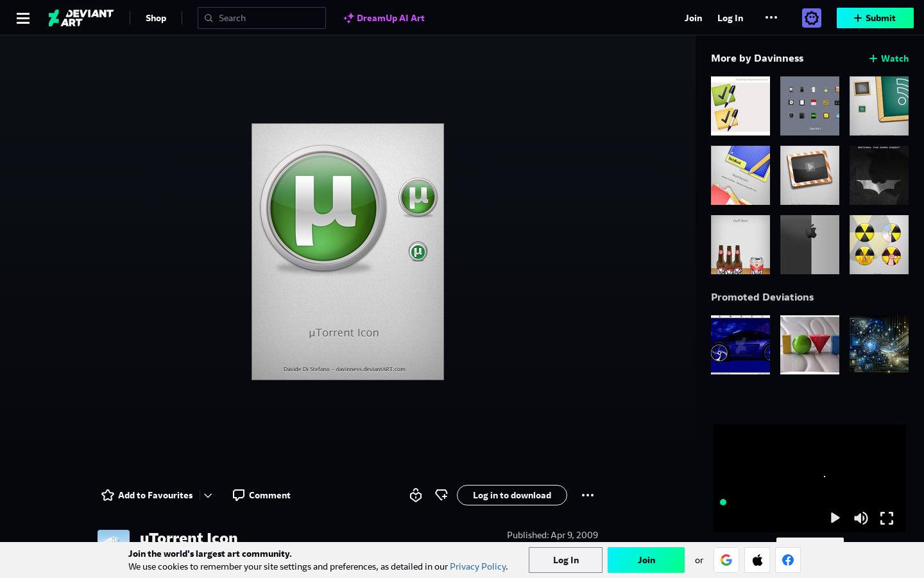The width and height of the screenshot is (924, 578).
Task: Open the hamburger navigation menu
Action: (23, 18)
